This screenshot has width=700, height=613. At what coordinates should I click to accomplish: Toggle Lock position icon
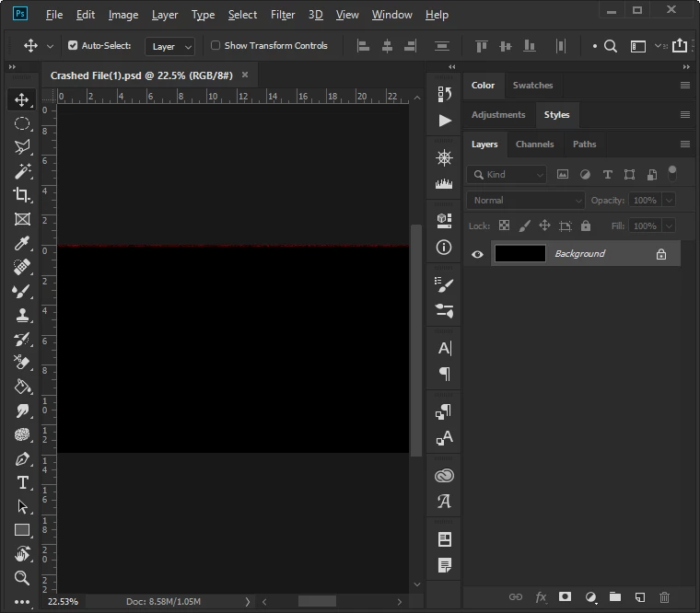[544, 226]
